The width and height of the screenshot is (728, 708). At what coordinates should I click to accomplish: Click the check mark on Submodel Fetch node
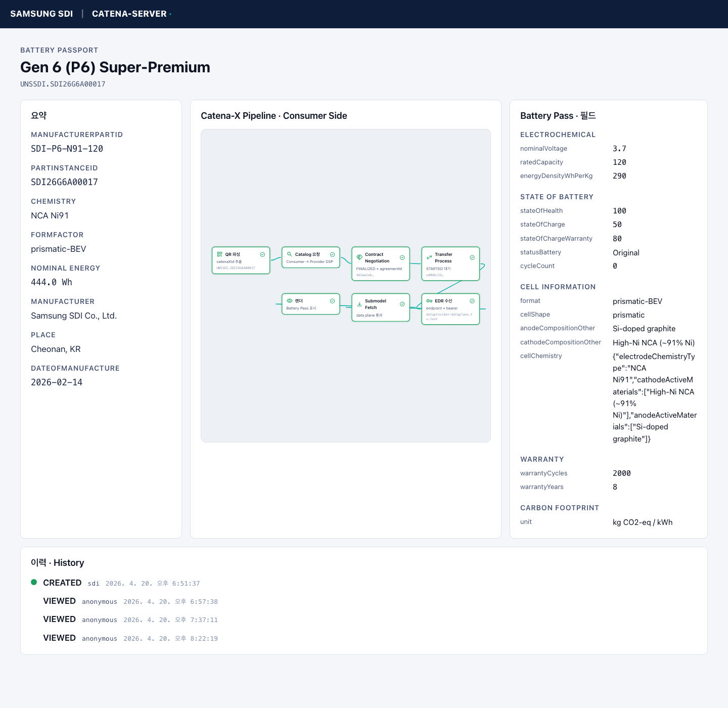pyautogui.click(x=402, y=304)
